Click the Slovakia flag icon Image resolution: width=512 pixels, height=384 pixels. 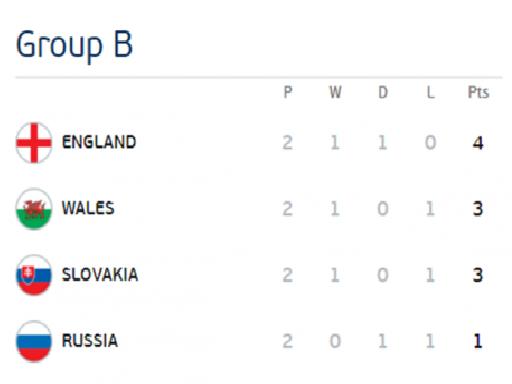34,275
